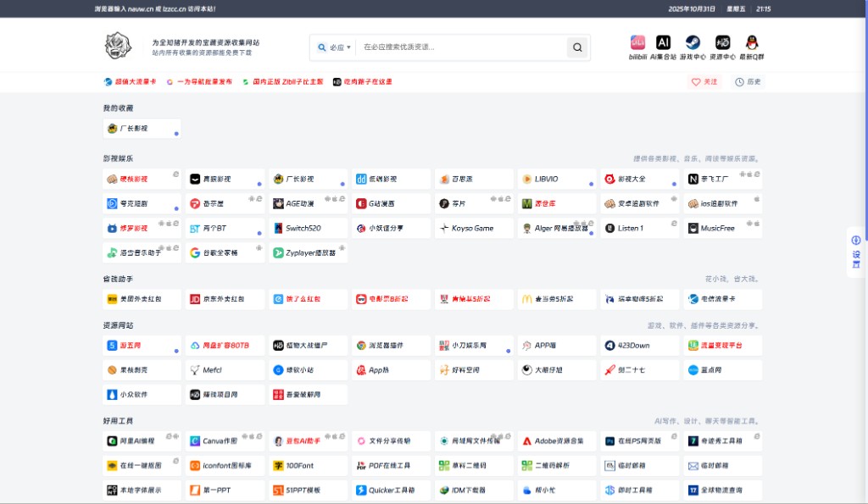Open the 历史 history menu

coord(748,82)
